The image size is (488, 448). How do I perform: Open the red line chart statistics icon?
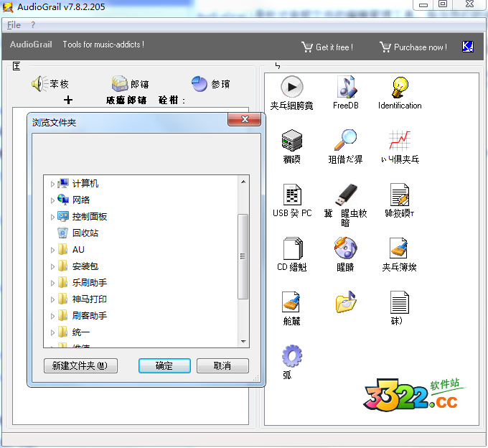tap(400, 141)
